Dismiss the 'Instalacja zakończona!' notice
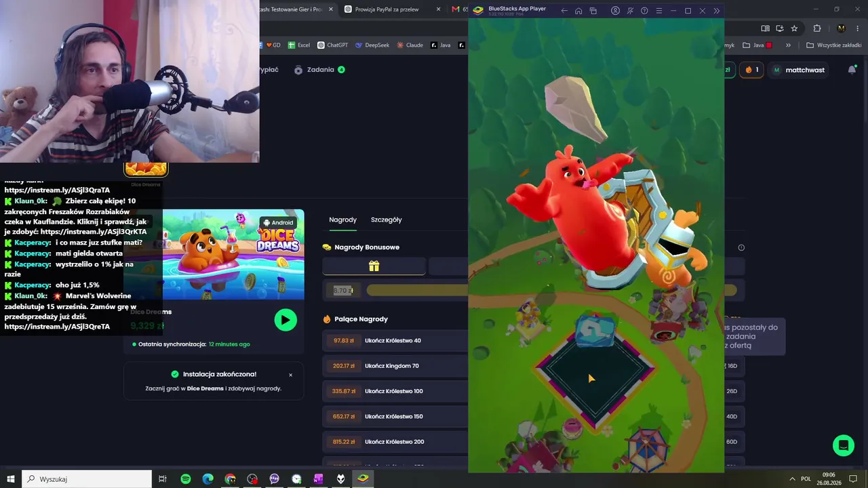 point(291,375)
